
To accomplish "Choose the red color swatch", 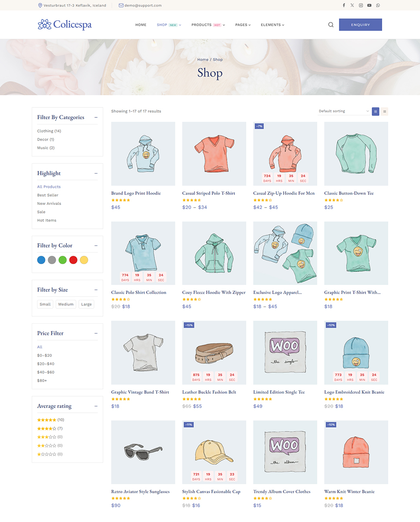I will point(73,260).
